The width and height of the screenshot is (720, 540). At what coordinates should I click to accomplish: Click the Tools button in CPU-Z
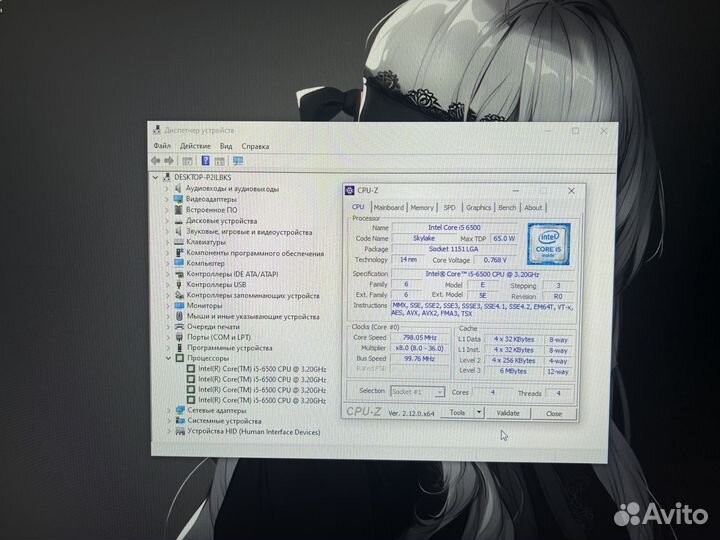pos(457,412)
